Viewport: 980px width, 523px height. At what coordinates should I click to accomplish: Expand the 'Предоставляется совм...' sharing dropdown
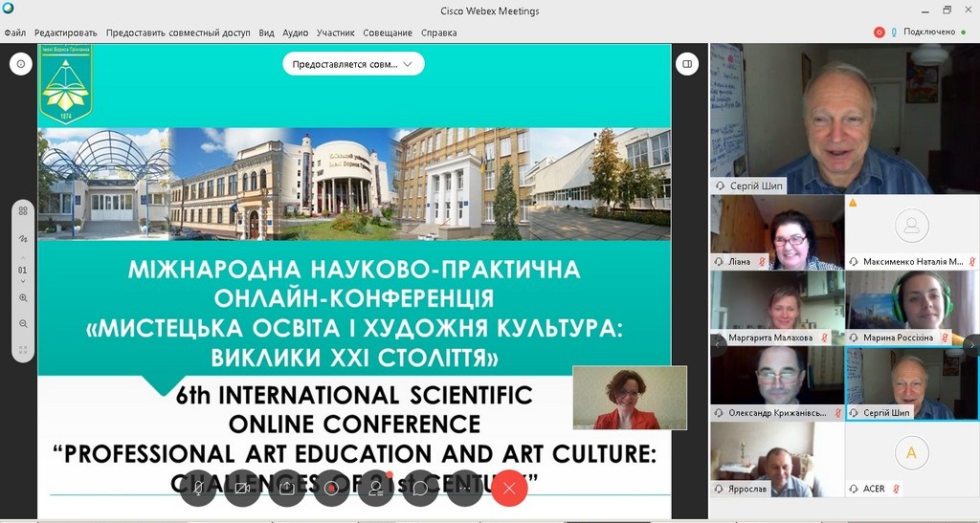353,64
